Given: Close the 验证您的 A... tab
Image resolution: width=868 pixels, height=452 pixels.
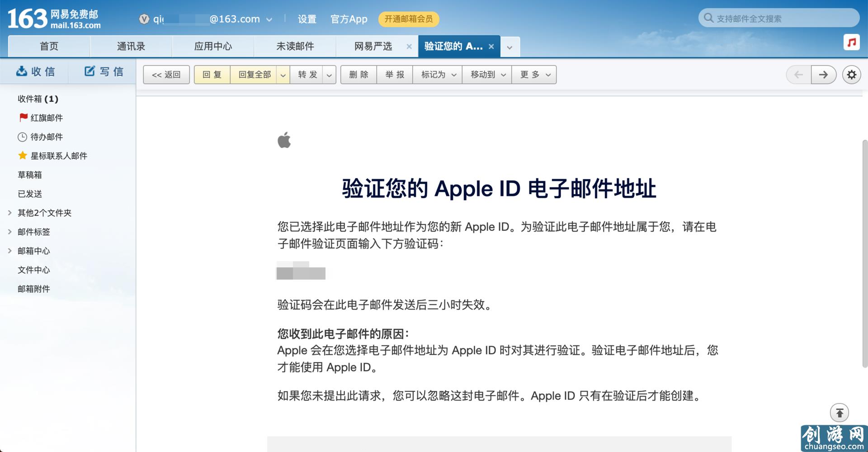Looking at the screenshot, I should point(491,46).
